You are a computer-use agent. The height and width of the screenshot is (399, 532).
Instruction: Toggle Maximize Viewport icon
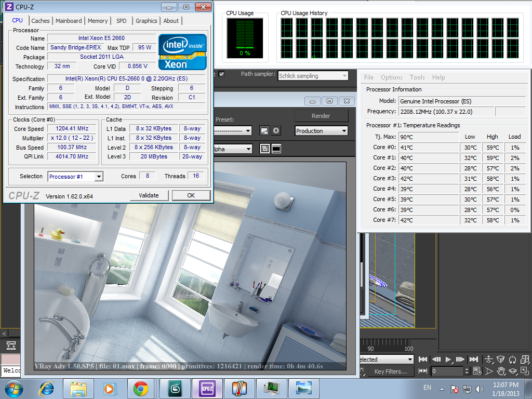coord(524,371)
